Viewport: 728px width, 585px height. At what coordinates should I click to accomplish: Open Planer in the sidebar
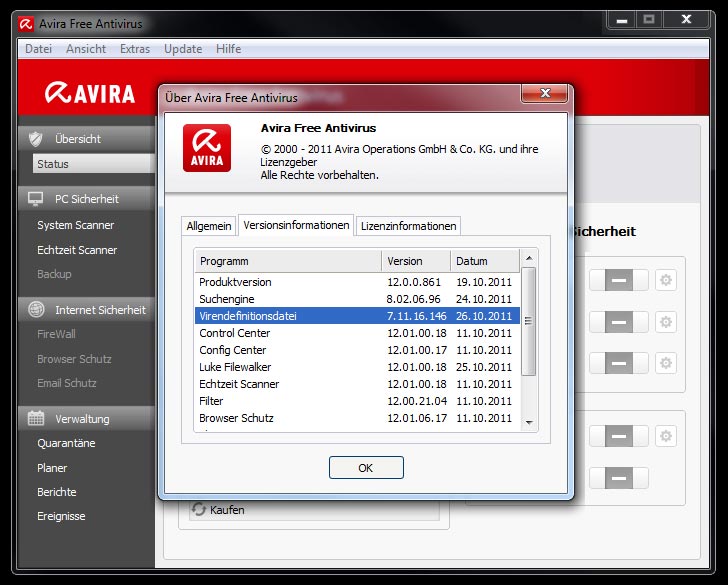[x=52, y=468]
